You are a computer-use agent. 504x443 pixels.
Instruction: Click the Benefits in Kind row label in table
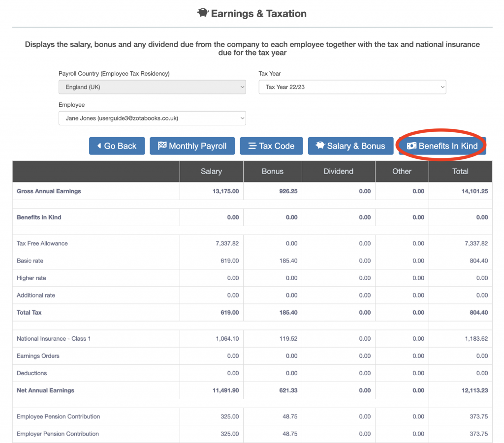tap(39, 217)
